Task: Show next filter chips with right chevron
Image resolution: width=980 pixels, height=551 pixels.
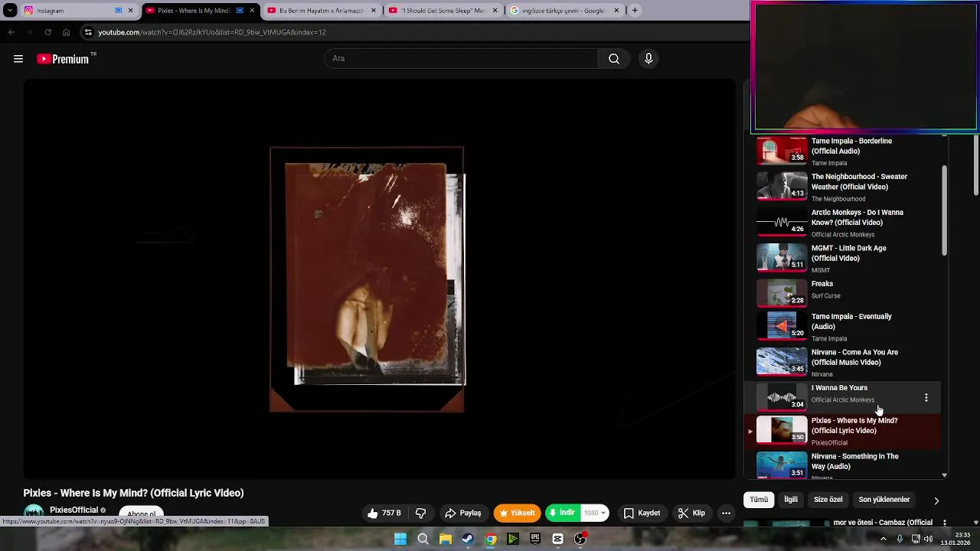Action: [x=936, y=500]
